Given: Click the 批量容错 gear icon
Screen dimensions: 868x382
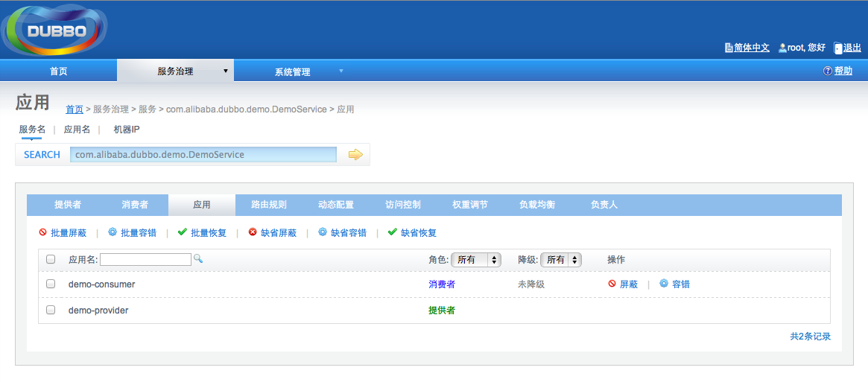Looking at the screenshot, I should pyautogui.click(x=113, y=232).
